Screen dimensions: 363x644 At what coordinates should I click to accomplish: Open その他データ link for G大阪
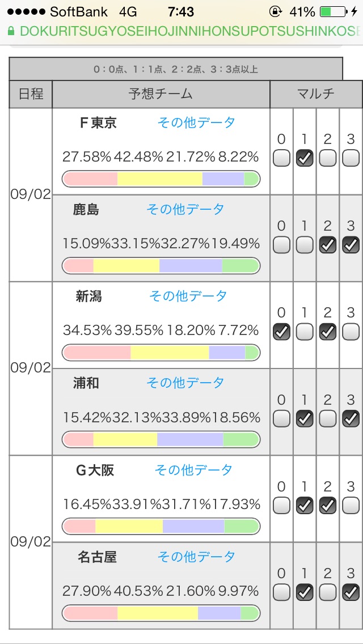pos(193,470)
